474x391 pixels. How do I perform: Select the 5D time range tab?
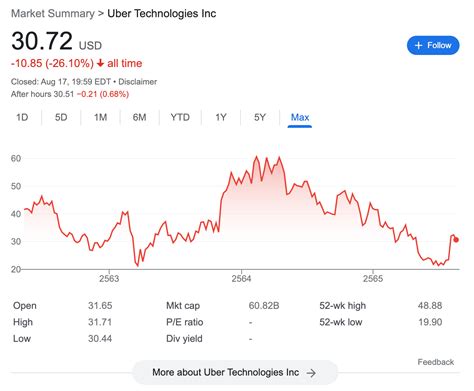pyautogui.click(x=61, y=117)
